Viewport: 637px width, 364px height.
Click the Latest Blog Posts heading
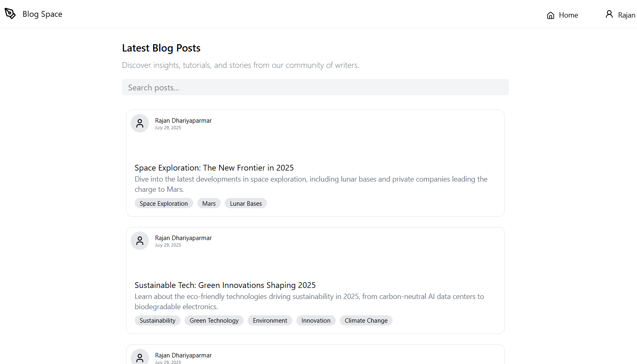[x=161, y=48]
